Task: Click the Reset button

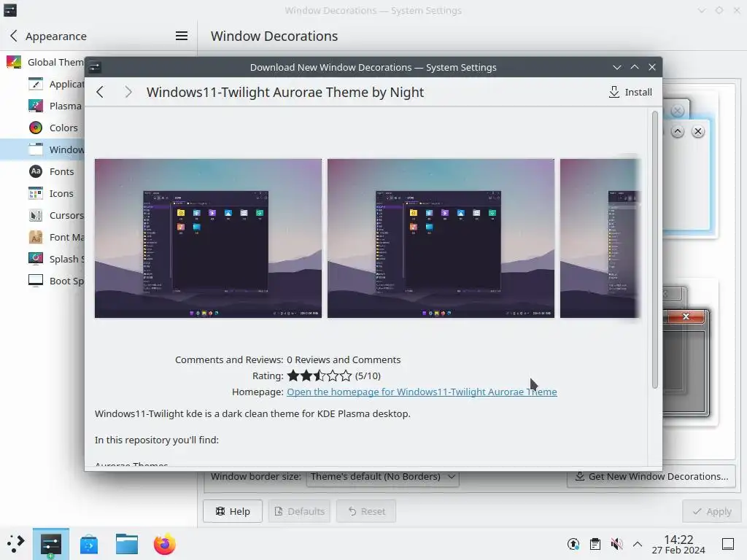Action: coord(366,511)
